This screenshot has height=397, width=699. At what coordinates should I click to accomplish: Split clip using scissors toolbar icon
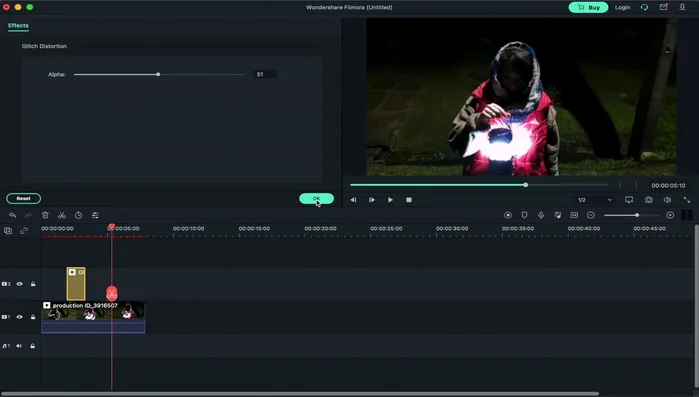tap(62, 215)
